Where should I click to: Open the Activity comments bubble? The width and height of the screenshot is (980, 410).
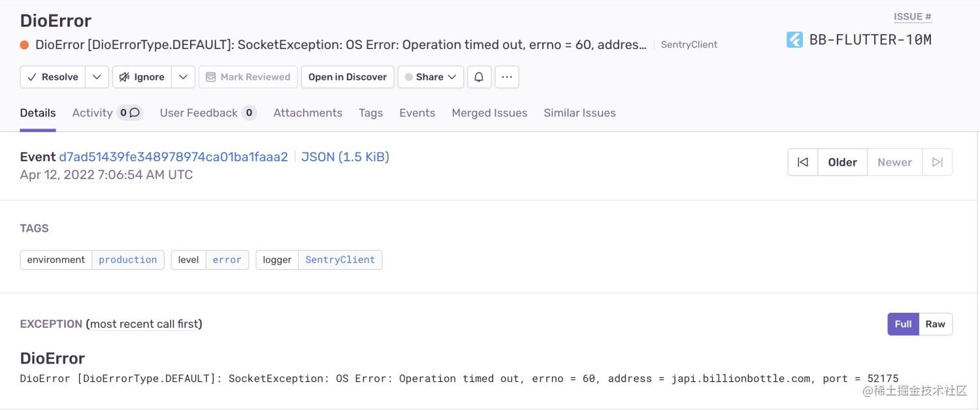[x=130, y=113]
